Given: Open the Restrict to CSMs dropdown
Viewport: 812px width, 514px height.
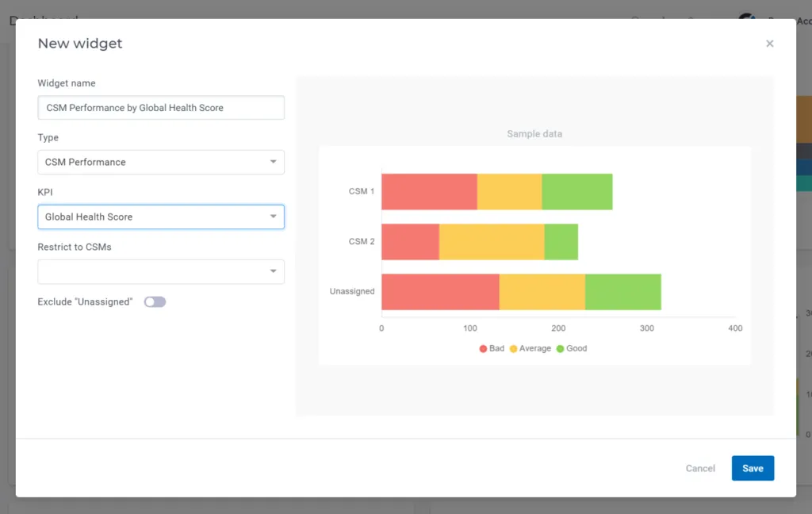Looking at the screenshot, I should pos(161,271).
